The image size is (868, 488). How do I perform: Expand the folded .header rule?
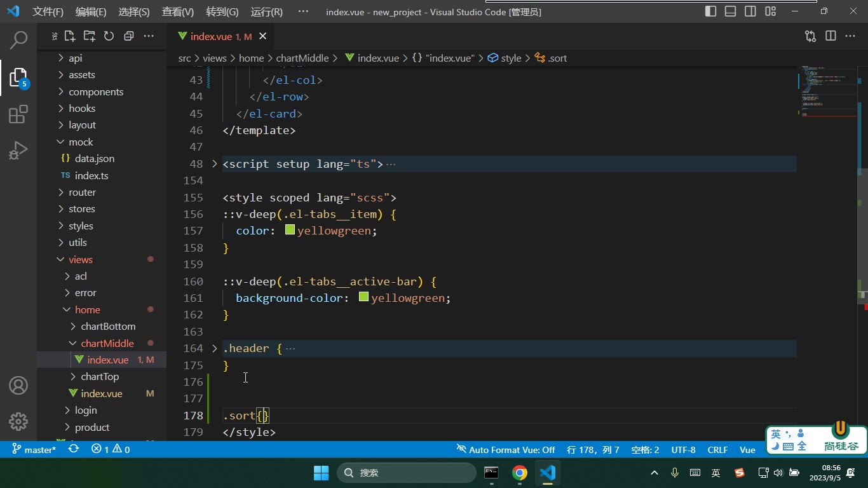click(215, 348)
